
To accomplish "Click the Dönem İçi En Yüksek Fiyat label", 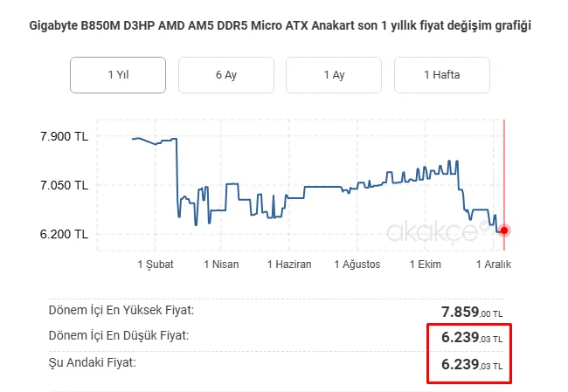I will 121,309.
